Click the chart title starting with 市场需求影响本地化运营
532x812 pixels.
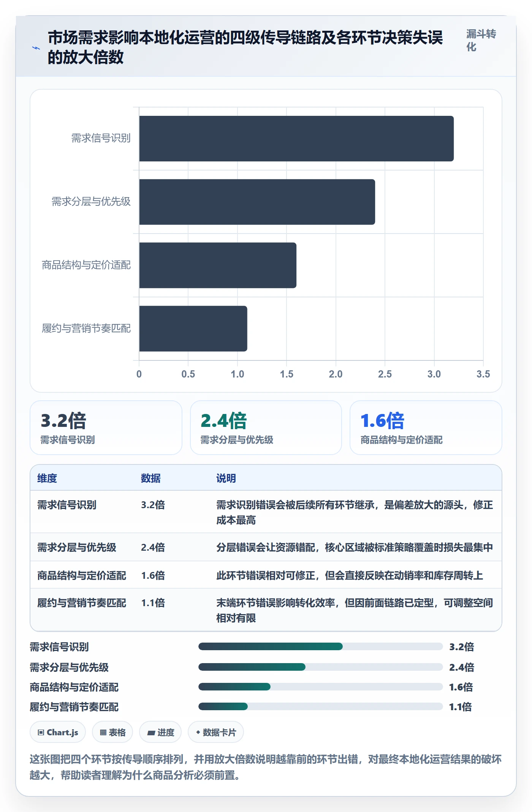[x=245, y=47]
